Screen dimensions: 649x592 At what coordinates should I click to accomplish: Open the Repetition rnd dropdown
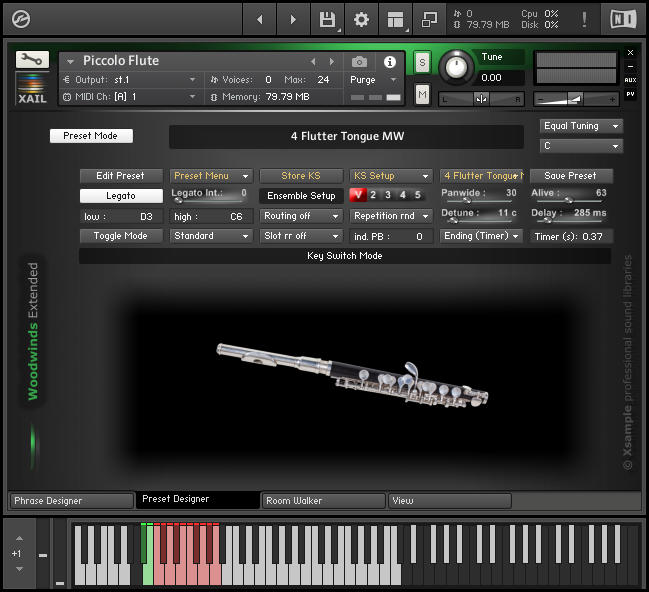click(391, 216)
